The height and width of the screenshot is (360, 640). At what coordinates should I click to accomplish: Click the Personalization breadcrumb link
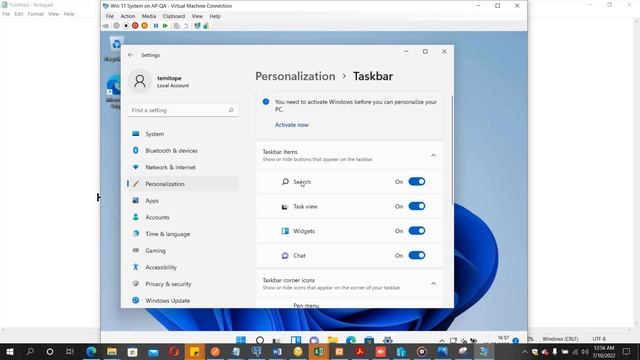pyautogui.click(x=295, y=76)
